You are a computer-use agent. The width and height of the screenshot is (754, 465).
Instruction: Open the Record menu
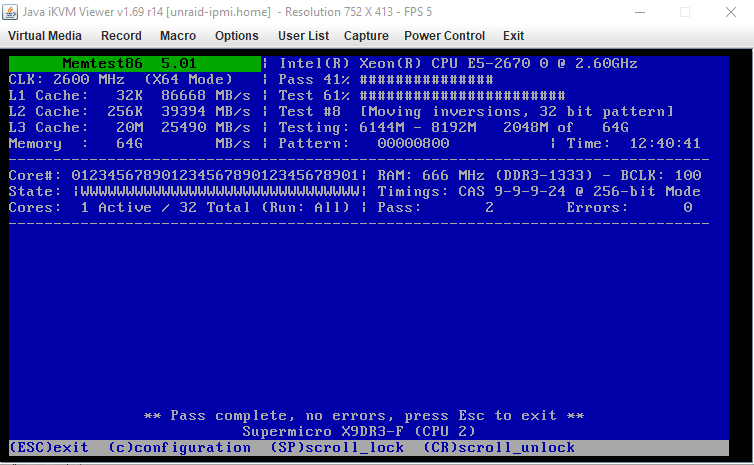pos(121,36)
